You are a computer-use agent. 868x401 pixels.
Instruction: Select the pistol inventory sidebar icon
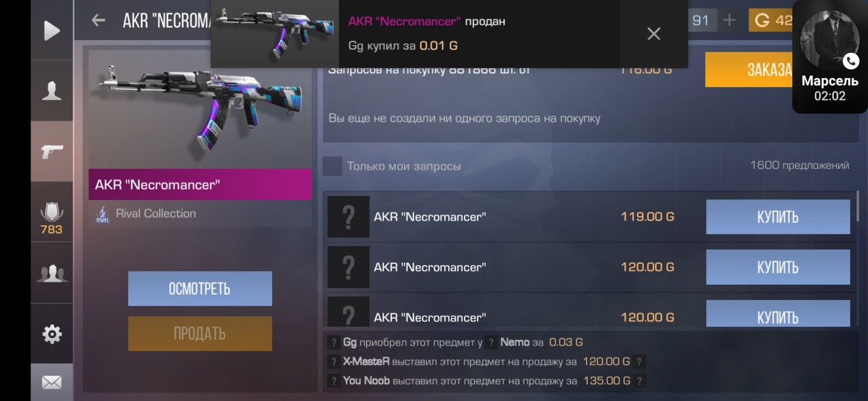52,151
